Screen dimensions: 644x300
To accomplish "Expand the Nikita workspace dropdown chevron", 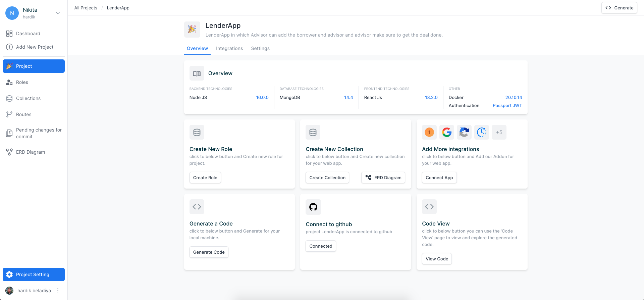I will (58, 13).
